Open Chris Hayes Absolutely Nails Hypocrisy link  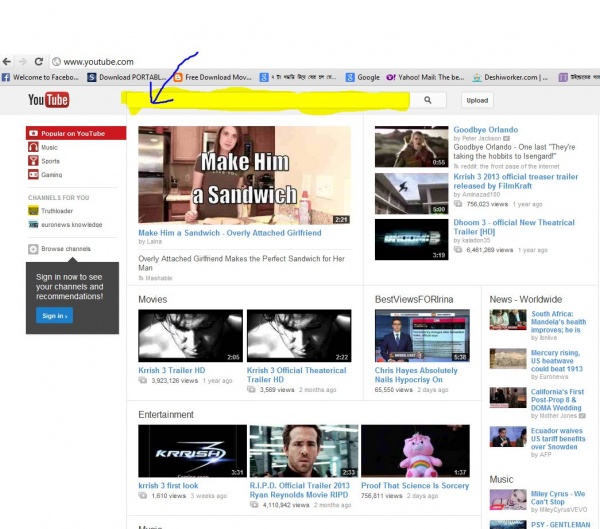416,375
